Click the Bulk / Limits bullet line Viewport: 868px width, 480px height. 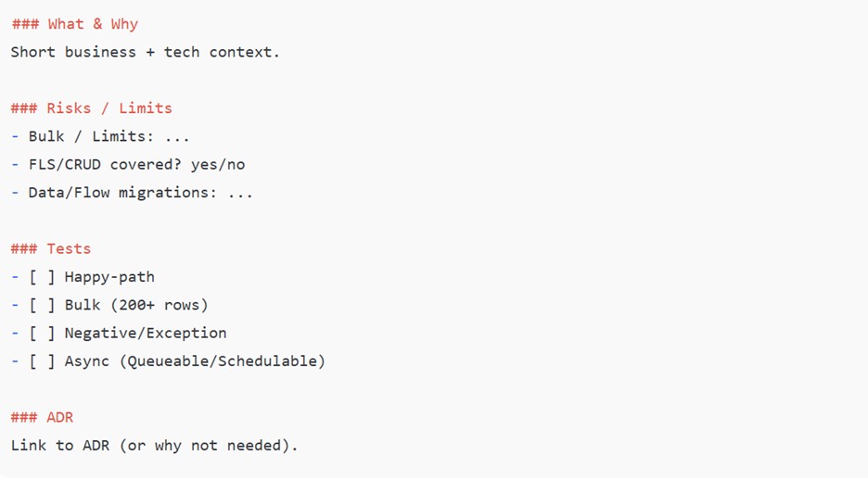pos(100,136)
